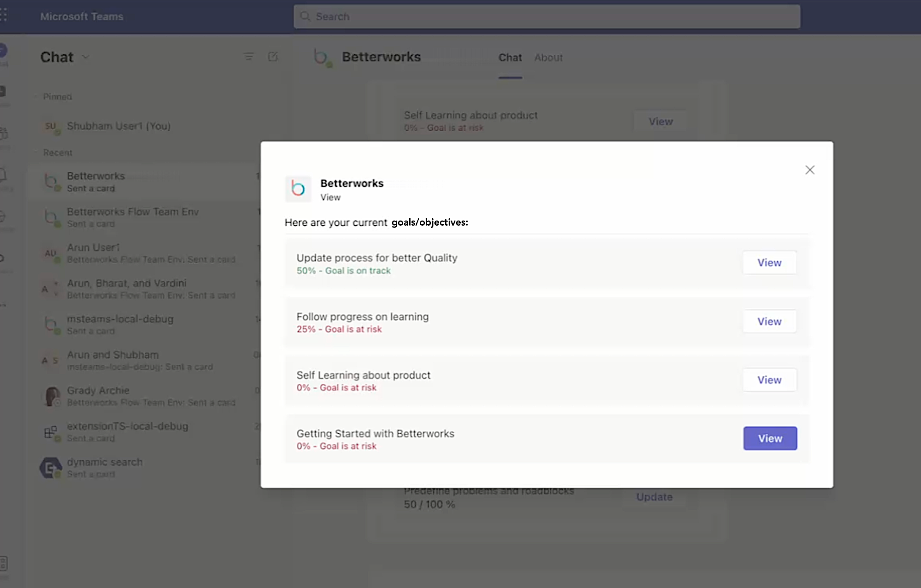
Task: Click the search magnifier icon
Action: 305,17
